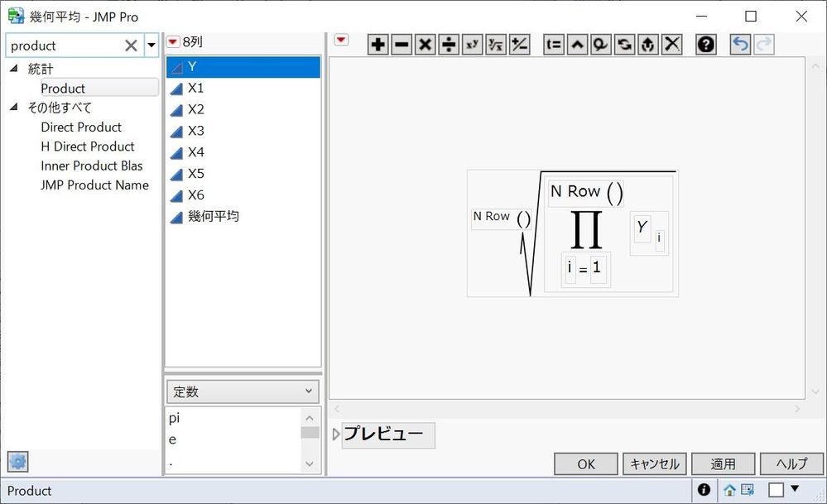Viewport: 827px width, 504px height.
Task: Open the 8列 columns red triangle menu
Action: click(x=173, y=41)
